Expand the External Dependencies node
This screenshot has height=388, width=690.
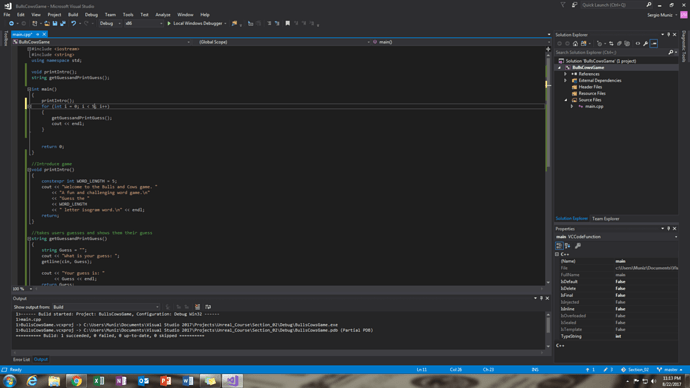pos(565,81)
